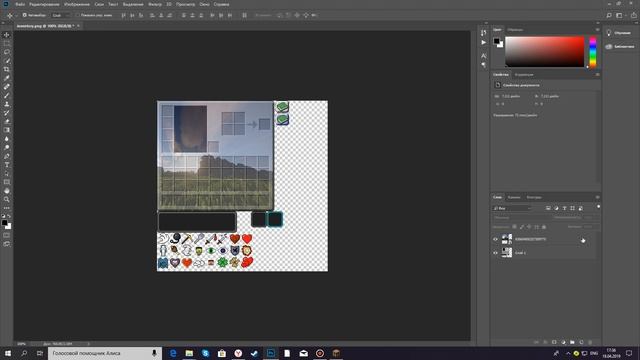Toggle the layer filter switch
The width and height of the screenshot is (640, 360).
pos(598,207)
